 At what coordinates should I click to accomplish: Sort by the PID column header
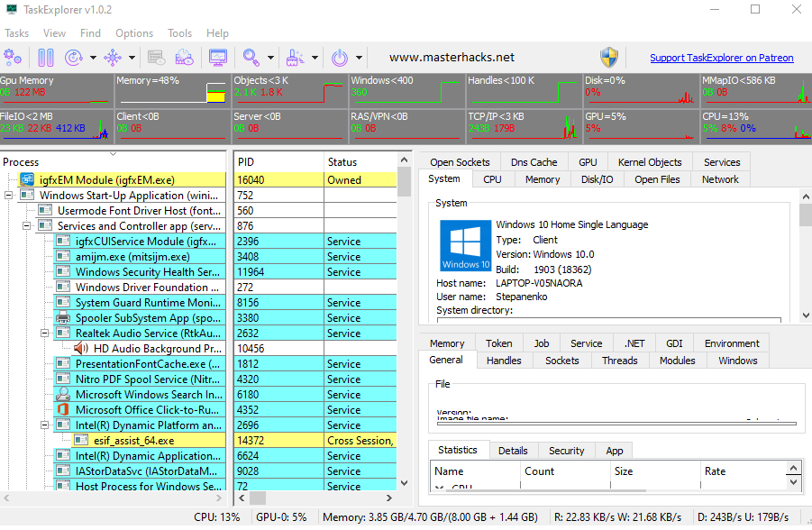pyautogui.click(x=278, y=161)
